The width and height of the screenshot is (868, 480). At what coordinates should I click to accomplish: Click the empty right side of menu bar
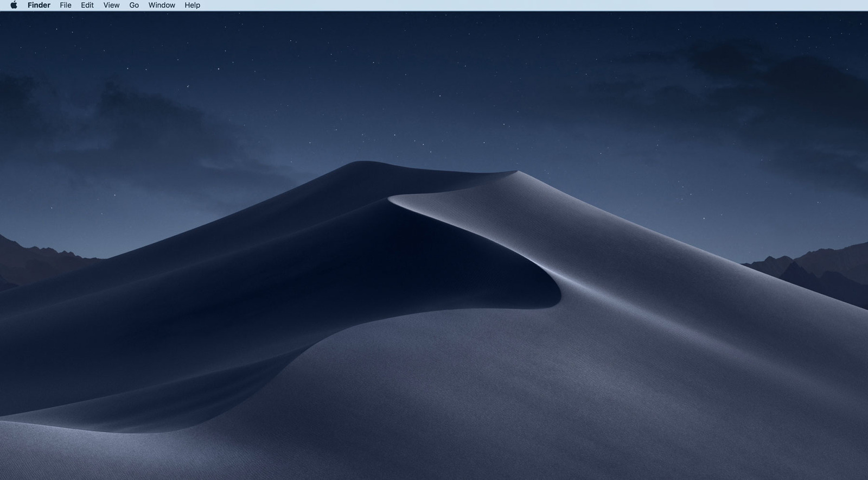click(x=542, y=5)
